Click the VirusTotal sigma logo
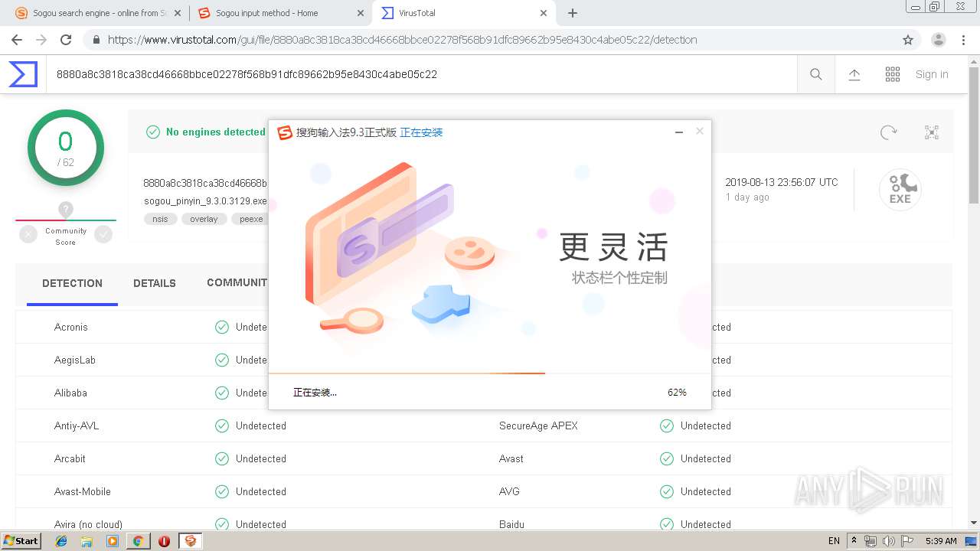980x551 pixels. (23, 74)
